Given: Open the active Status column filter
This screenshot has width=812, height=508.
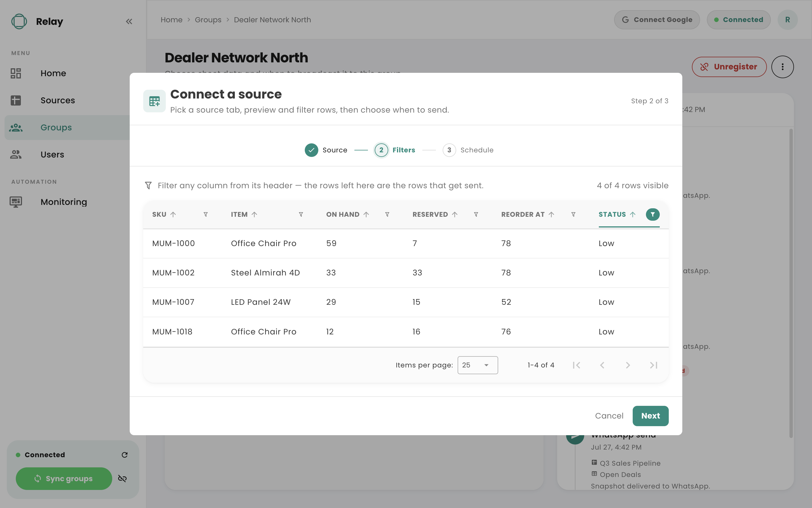Looking at the screenshot, I should (653, 214).
